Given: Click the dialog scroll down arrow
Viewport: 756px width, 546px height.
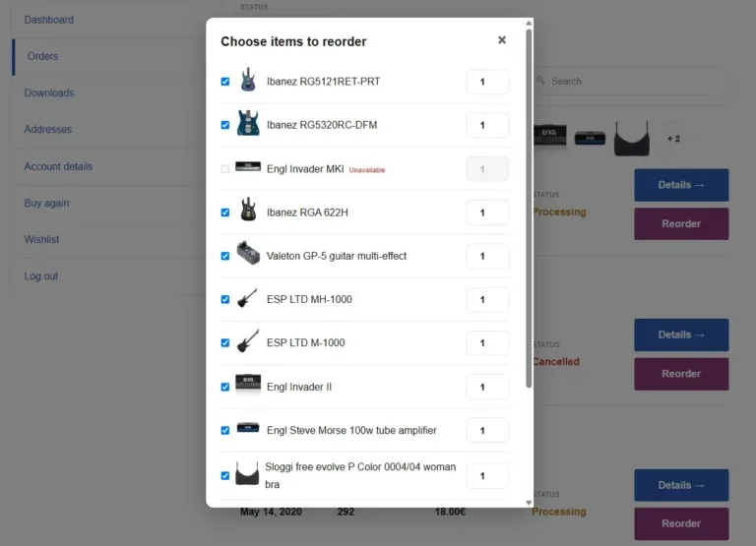Looking at the screenshot, I should click(529, 502).
